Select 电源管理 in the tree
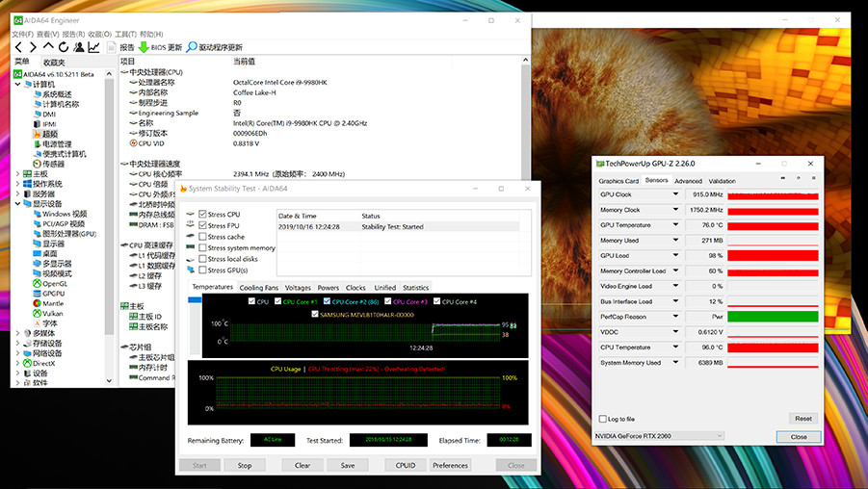Viewport: 868px width, 489px height. [57, 143]
